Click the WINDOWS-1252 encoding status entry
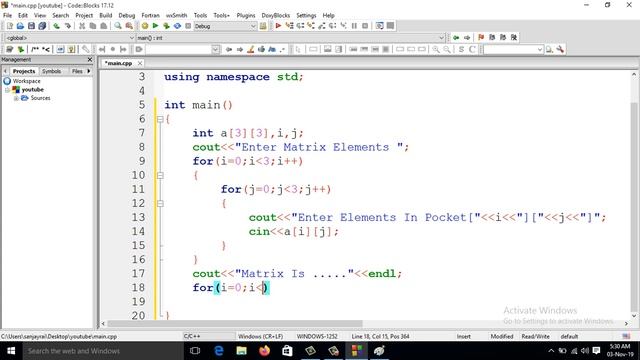Screen dimensions: 640x360 pyautogui.click(x=317, y=336)
